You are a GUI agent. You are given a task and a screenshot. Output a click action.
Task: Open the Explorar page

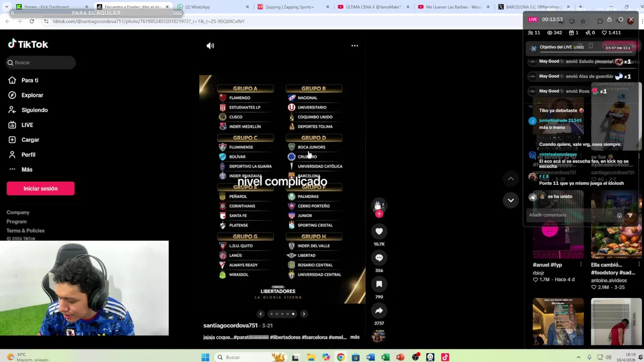32,95
